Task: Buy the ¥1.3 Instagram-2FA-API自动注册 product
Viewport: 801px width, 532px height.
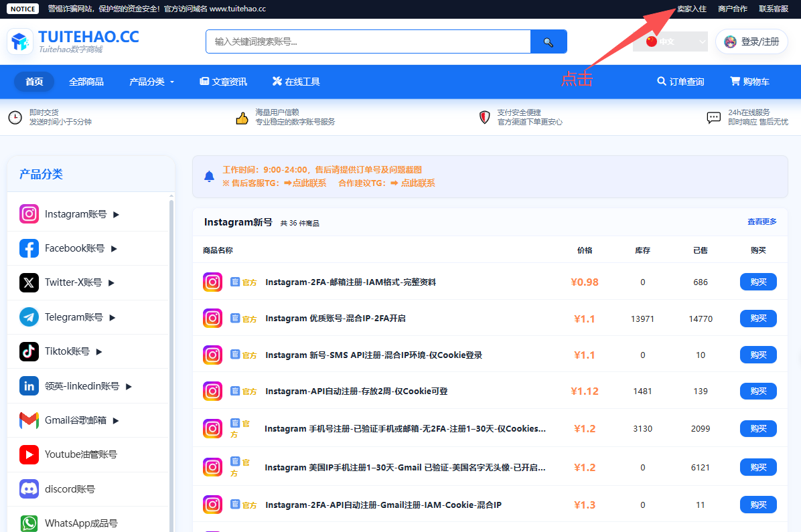Action: tap(758, 505)
